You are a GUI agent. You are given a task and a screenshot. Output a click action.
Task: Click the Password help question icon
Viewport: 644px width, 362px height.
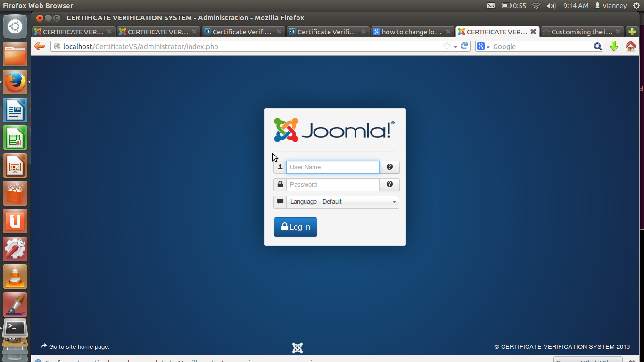[389, 184]
